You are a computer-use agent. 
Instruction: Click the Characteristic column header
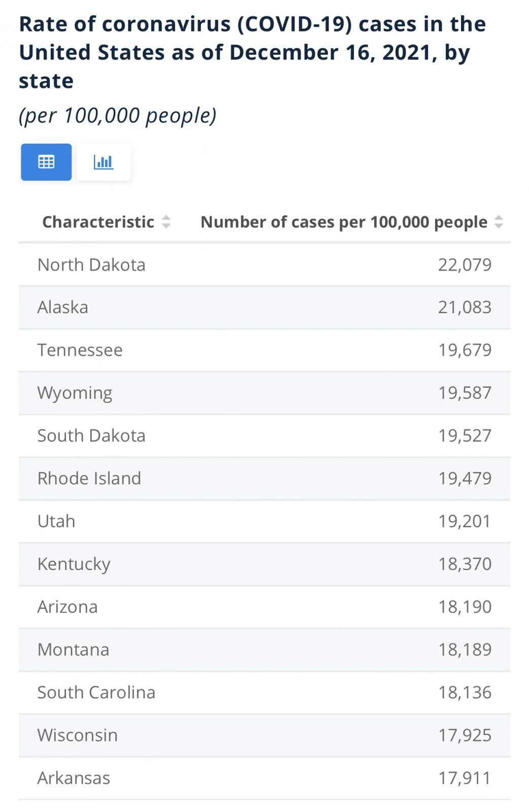click(x=98, y=222)
